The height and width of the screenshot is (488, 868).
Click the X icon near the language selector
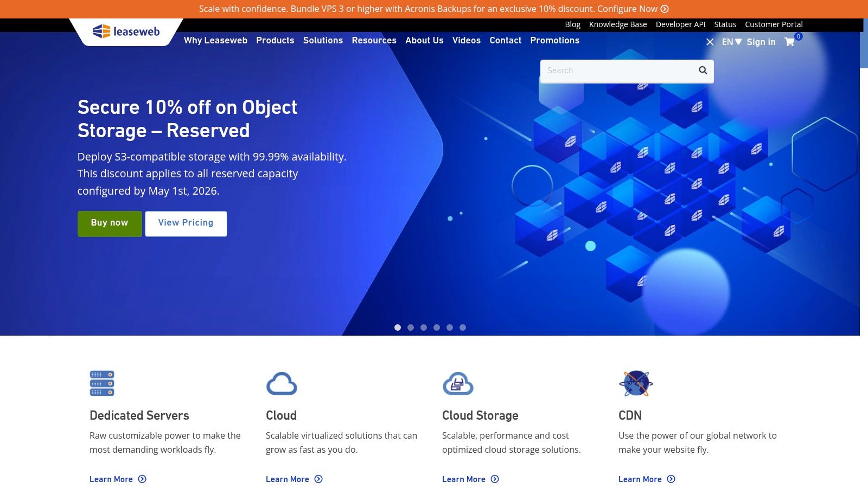(x=710, y=42)
